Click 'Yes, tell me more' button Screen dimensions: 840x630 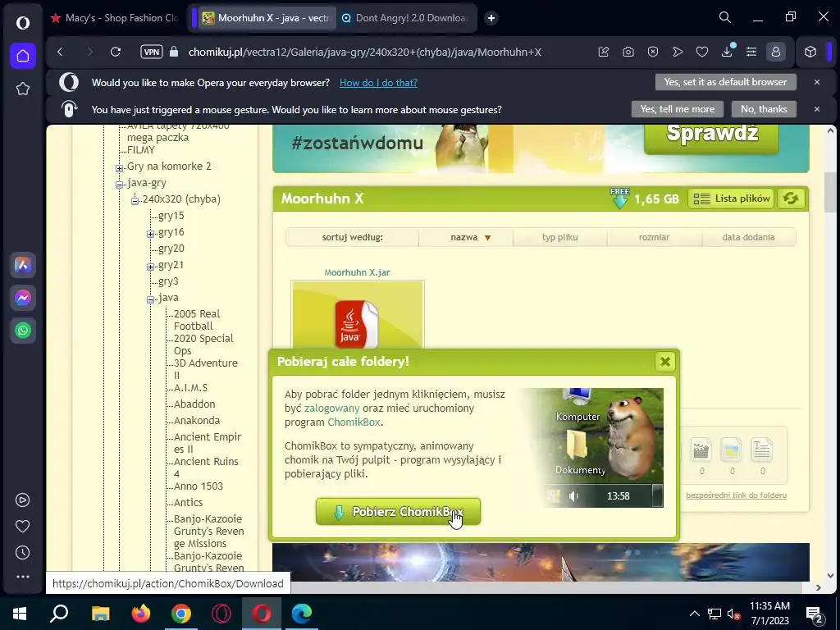point(677,109)
